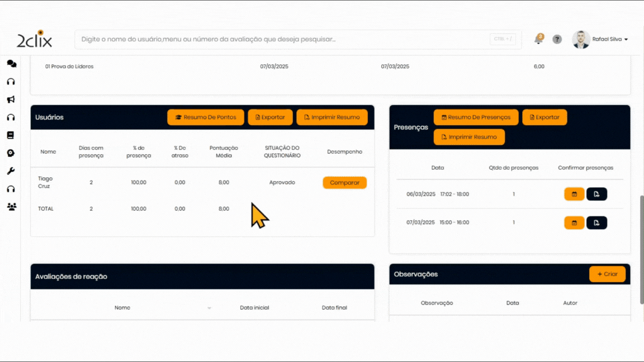Click Resumo De Pontos button
Viewport: 644px width, 362px height.
206,117
